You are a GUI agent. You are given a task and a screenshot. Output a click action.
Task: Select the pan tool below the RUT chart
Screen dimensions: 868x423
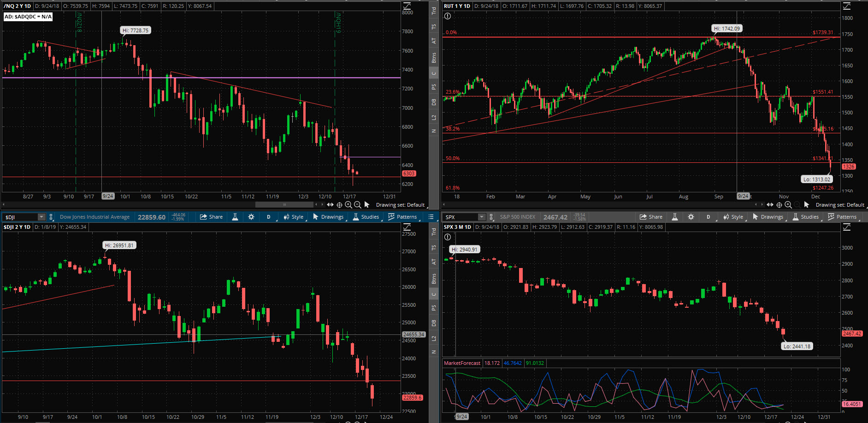(x=770, y=204)
